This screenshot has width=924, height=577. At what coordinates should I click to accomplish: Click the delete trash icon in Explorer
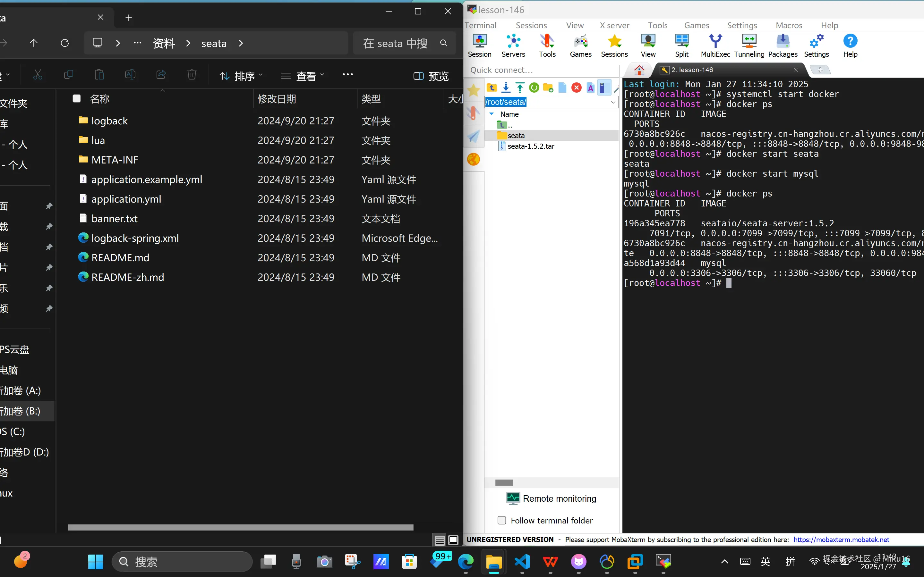[x=192, y=75]
